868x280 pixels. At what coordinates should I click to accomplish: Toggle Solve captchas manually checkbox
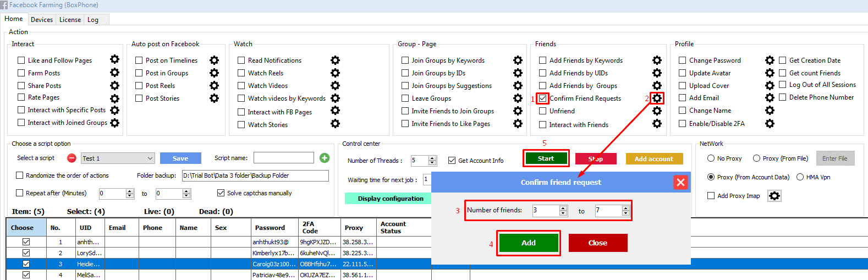tap(221, 193)
